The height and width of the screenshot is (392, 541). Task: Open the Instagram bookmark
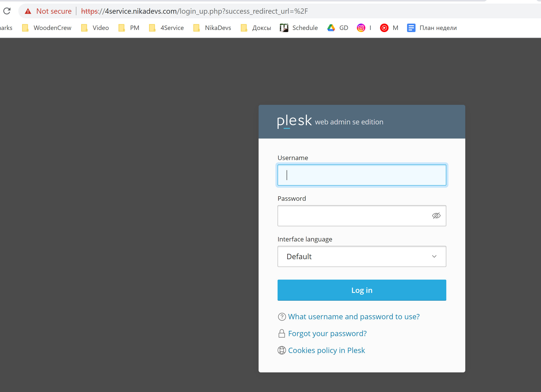[364, 28]
